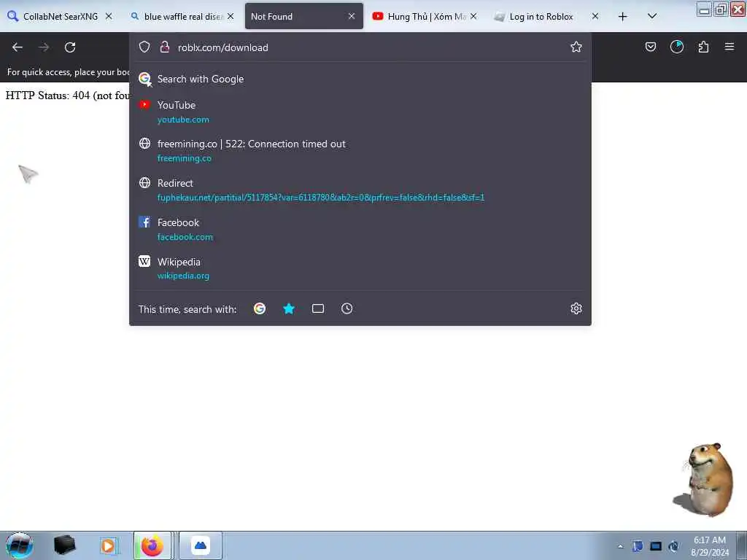Open search settings gear

coord(576,308)
